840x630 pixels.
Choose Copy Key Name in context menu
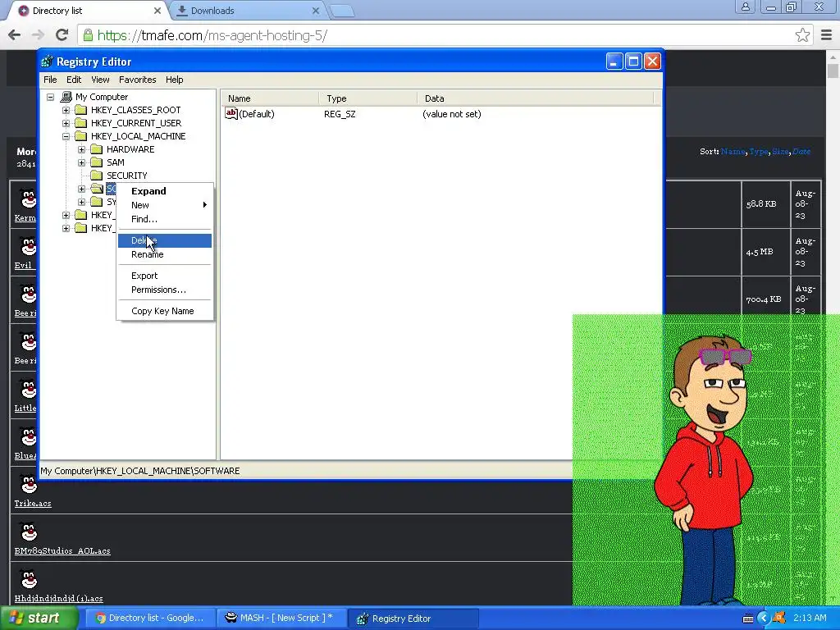pos(162,311)
